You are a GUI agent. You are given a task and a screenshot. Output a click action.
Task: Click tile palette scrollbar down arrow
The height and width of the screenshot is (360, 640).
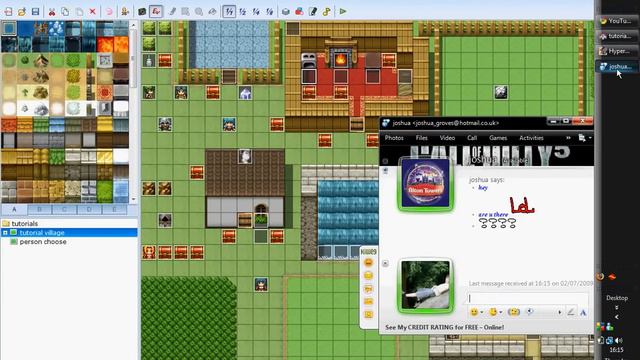coord(133,200)
